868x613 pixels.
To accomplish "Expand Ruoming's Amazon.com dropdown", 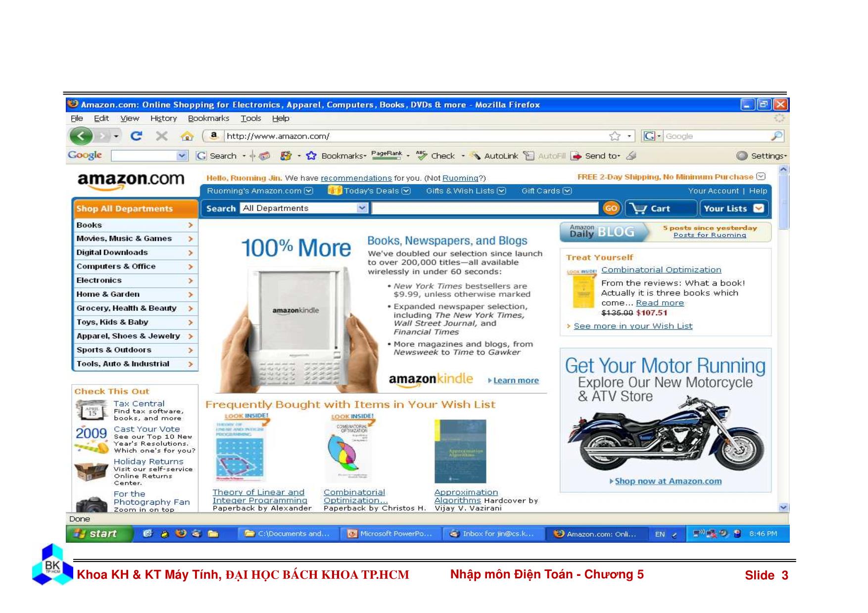I will [x=309, y=191].
